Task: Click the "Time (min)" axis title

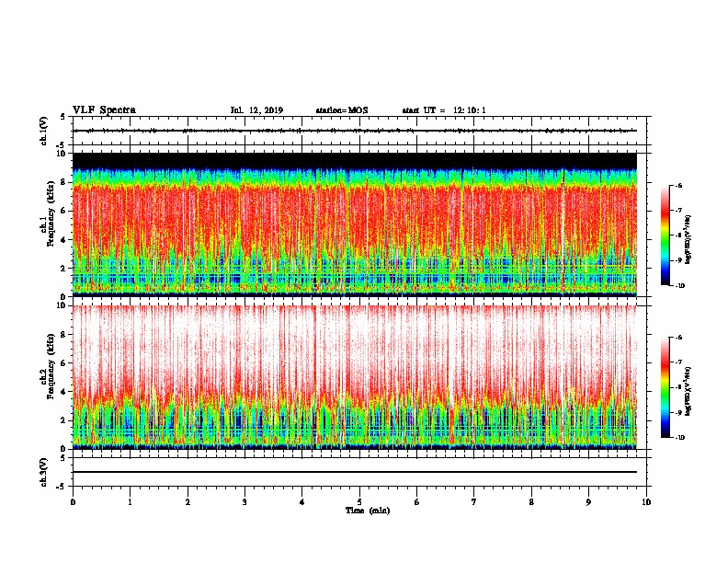Action: pos(368,511)
